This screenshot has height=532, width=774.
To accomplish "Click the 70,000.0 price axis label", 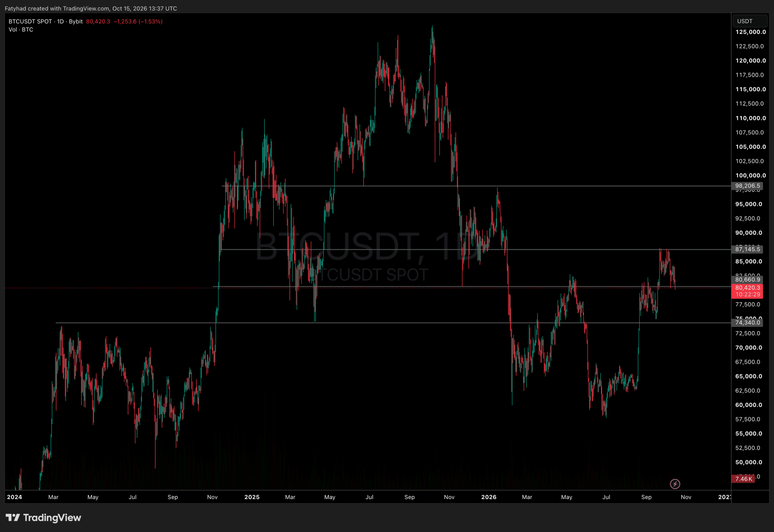I will coord(749,348).
